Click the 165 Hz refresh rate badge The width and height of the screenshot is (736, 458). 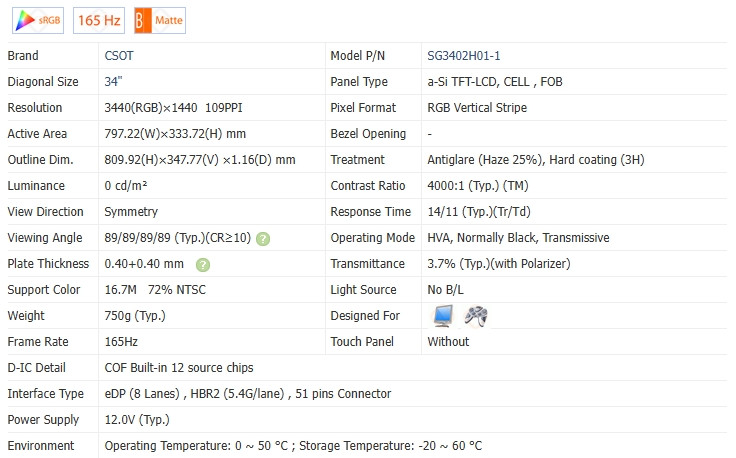coord(99,21)
